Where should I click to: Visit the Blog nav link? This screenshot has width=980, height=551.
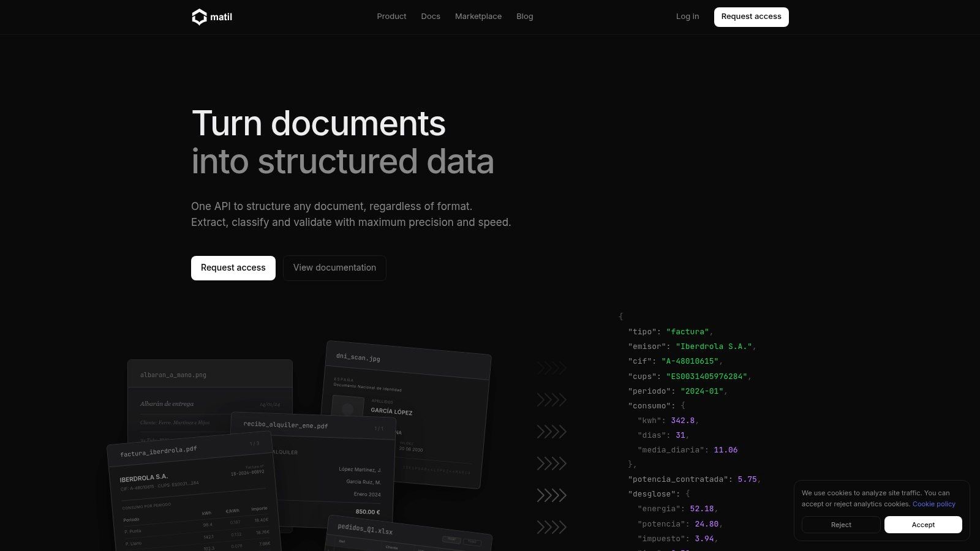(525, 17)
